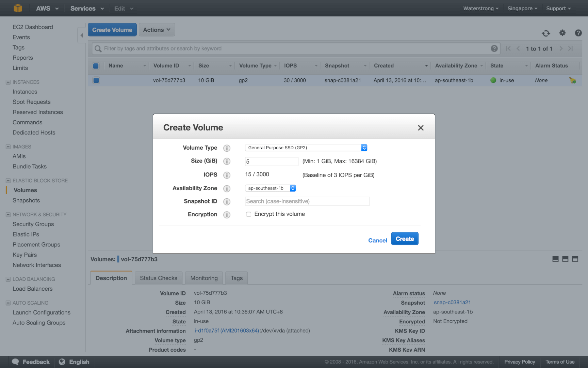588x368 pixels.
Task: Click the Feedback speech bubble icon
Action: coord(15,362)
